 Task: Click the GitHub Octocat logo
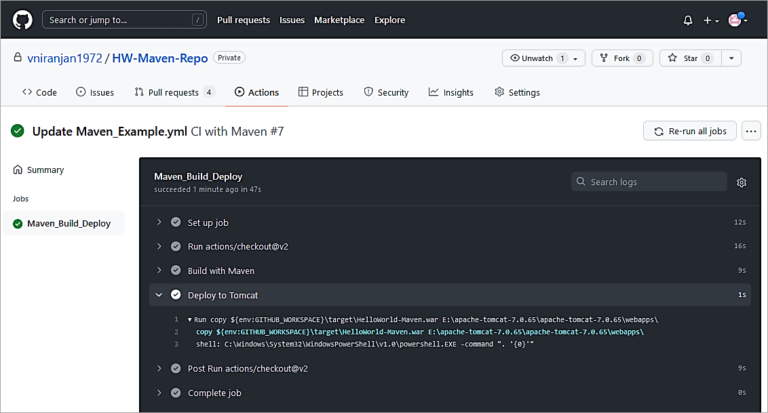(x=22, y=19)
